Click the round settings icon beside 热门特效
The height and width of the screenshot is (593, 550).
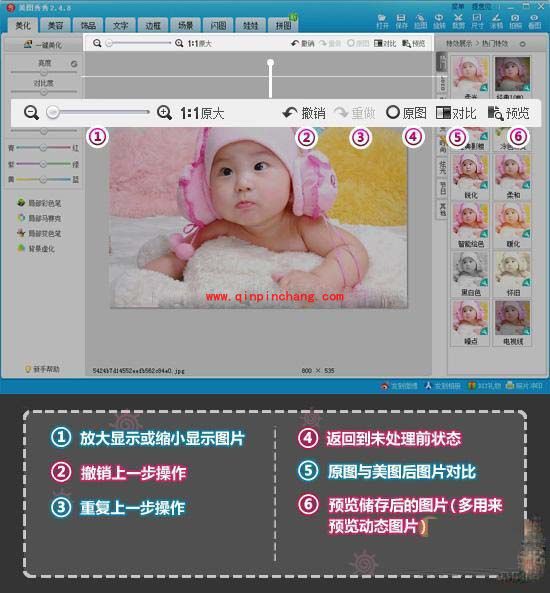tap(522, 44)
